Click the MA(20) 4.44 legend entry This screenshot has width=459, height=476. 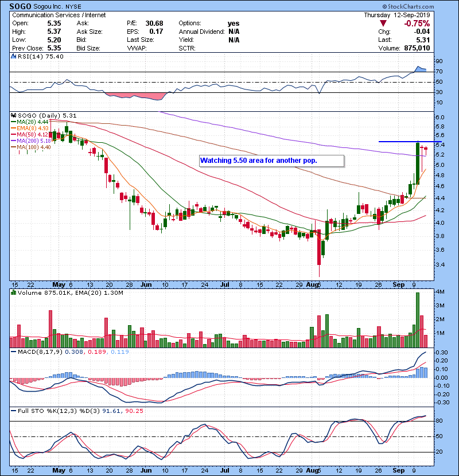point(29,122)
